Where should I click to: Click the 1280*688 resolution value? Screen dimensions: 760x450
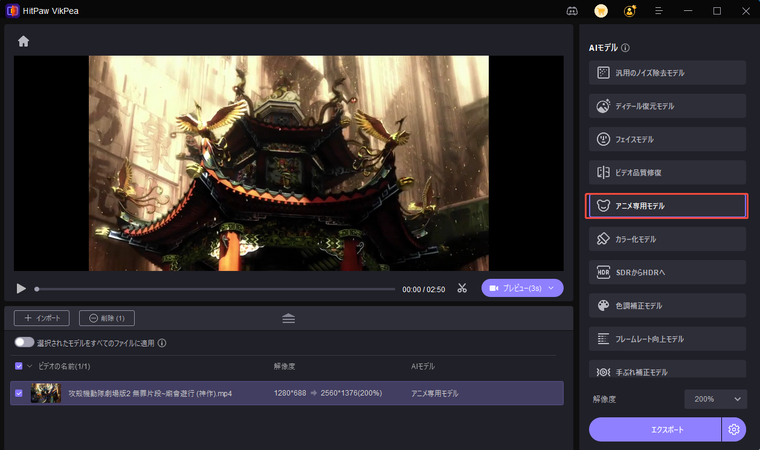point(290,393)
